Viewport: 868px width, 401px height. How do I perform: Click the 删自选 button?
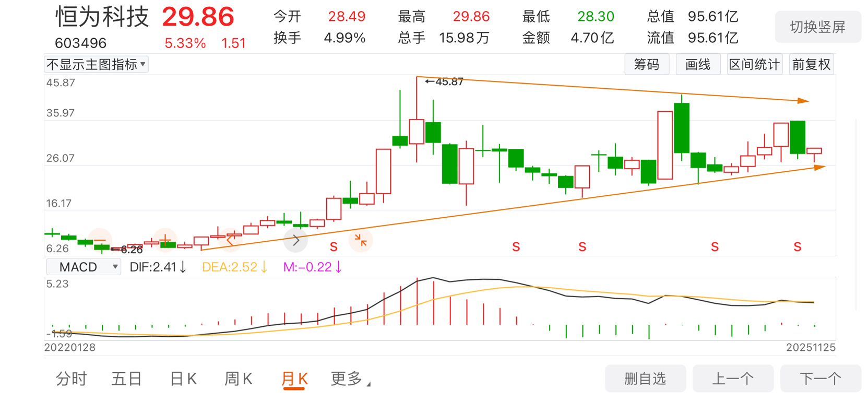[x=645, y=379]
